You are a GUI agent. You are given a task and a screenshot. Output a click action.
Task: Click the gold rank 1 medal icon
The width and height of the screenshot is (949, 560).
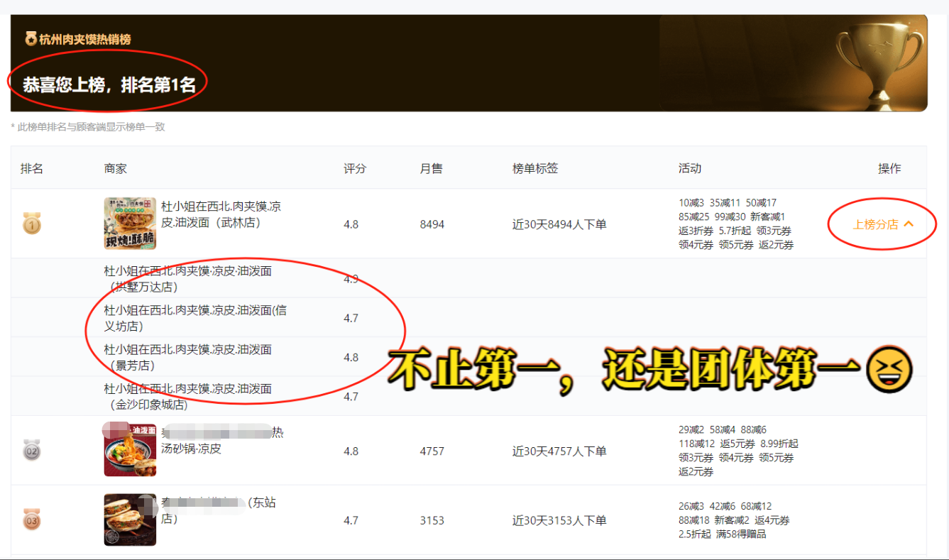click(32, 224)
